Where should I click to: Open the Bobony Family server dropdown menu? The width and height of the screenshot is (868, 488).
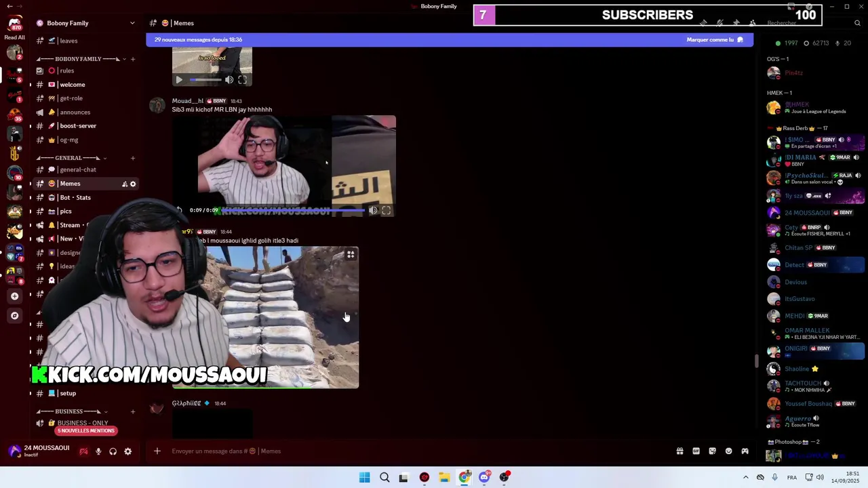(132, 23)
